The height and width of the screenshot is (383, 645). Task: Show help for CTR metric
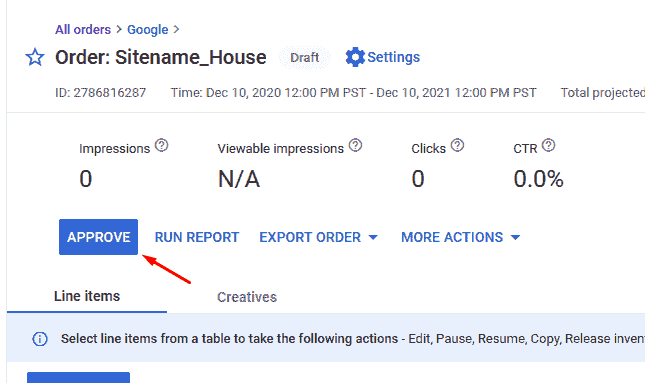pos(548,145)
